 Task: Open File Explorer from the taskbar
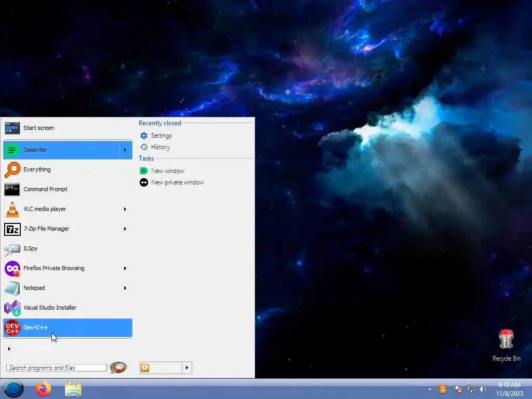[x=73, y=389]
